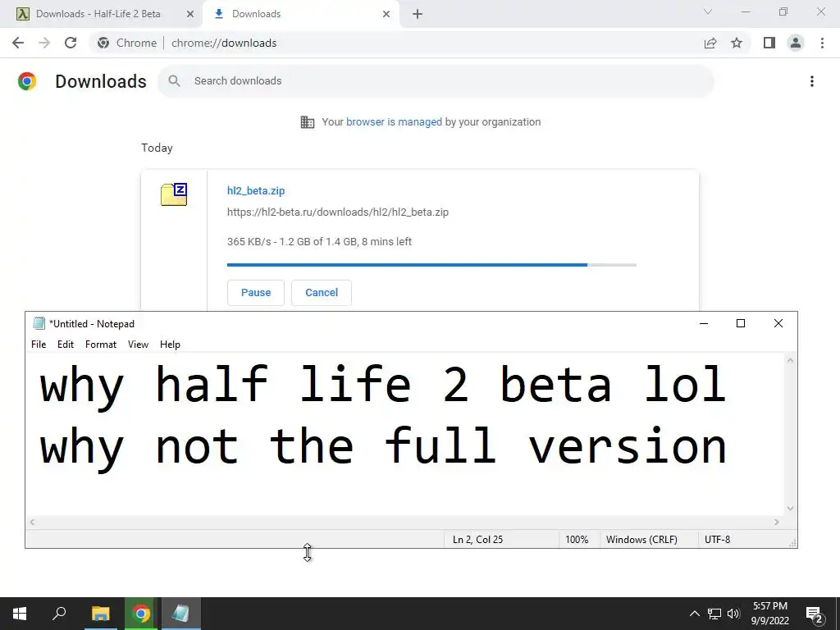The image size is (840, 630).
Task: Click Notepad horizontal scroll right arrow
Action: click(x=777, y=522)
